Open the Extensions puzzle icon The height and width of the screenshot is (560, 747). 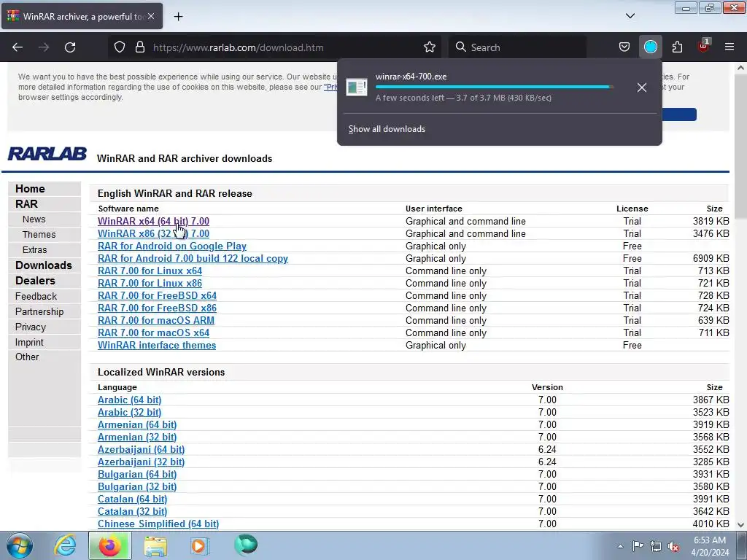[x=677, y=47]
